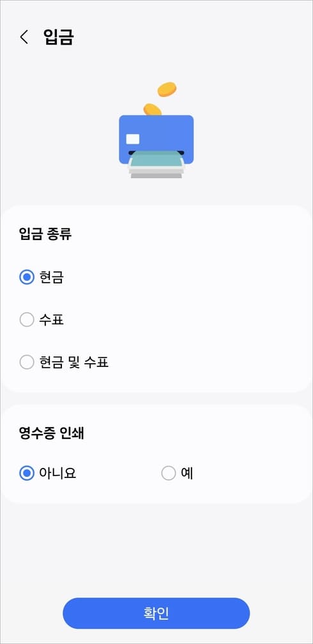
Task: Tap the white chip on the blue card
Action: (x=133, y=139)
